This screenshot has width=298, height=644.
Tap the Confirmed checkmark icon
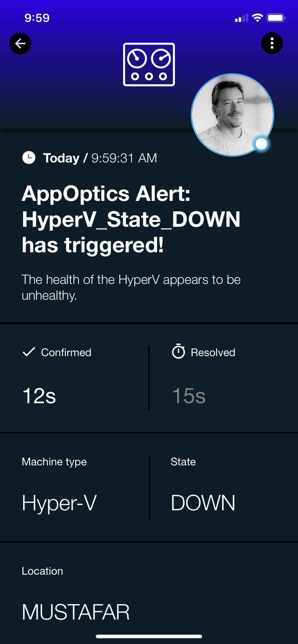(29, 352)
